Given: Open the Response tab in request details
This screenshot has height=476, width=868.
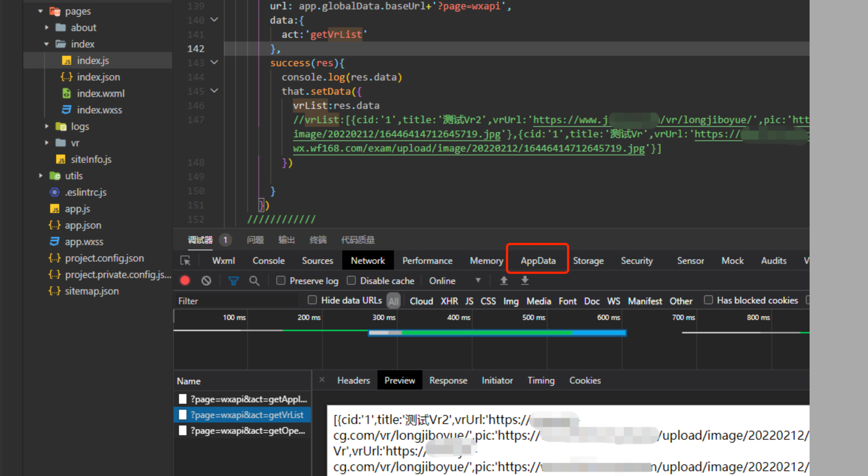Looking at the screenshot, I should [448, 380].
